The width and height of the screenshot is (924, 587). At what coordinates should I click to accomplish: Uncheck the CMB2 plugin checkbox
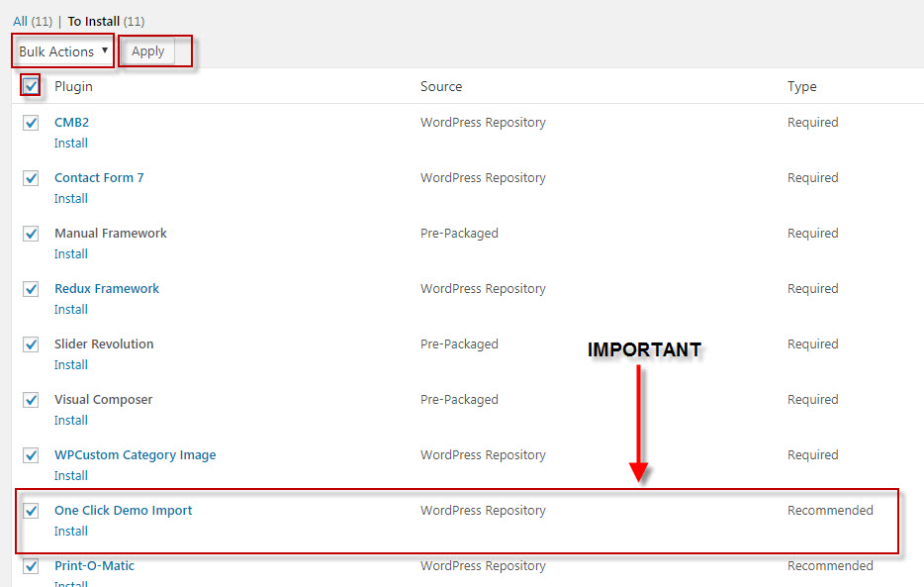point(32,123)
